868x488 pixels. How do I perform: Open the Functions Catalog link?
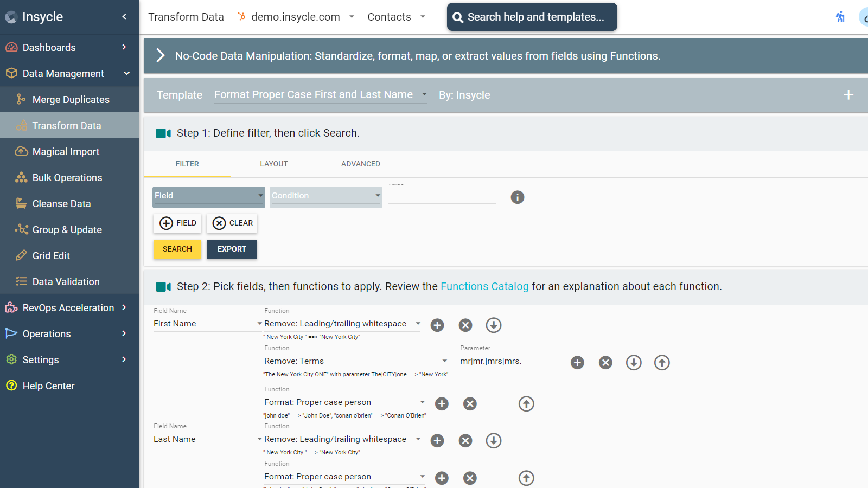(x=484, y=286)
